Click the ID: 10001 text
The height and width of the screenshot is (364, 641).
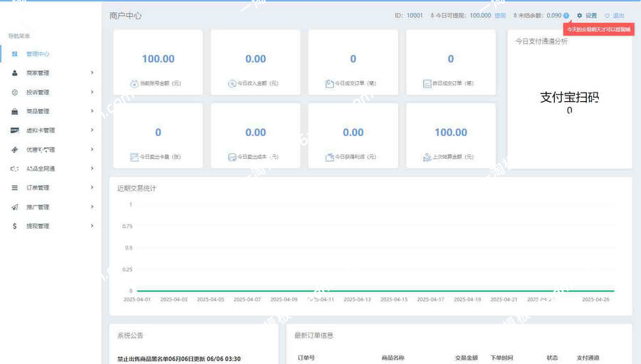pos(408,16)
